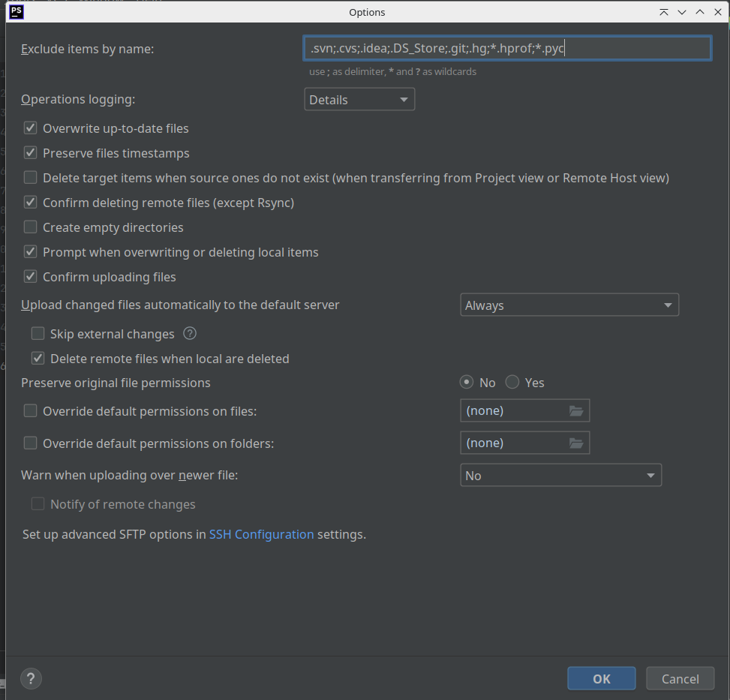Browse file permissions using the folder icon

point(576,411)
